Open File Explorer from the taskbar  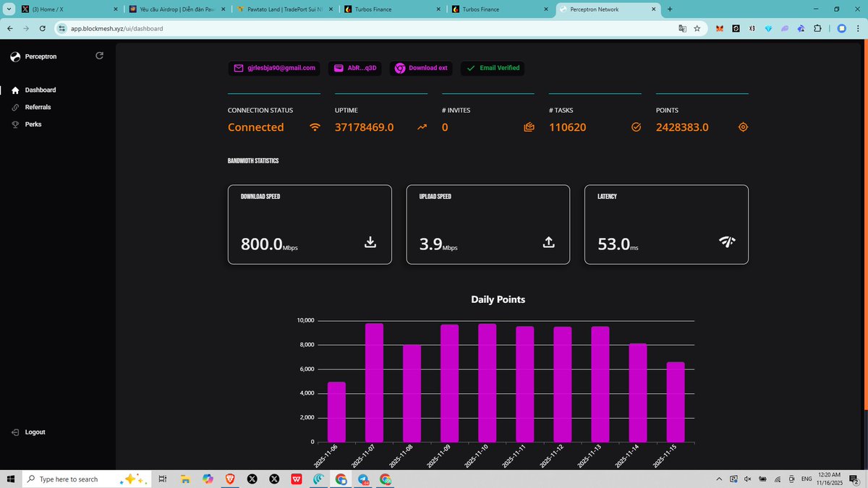click(x=185, y=479)
